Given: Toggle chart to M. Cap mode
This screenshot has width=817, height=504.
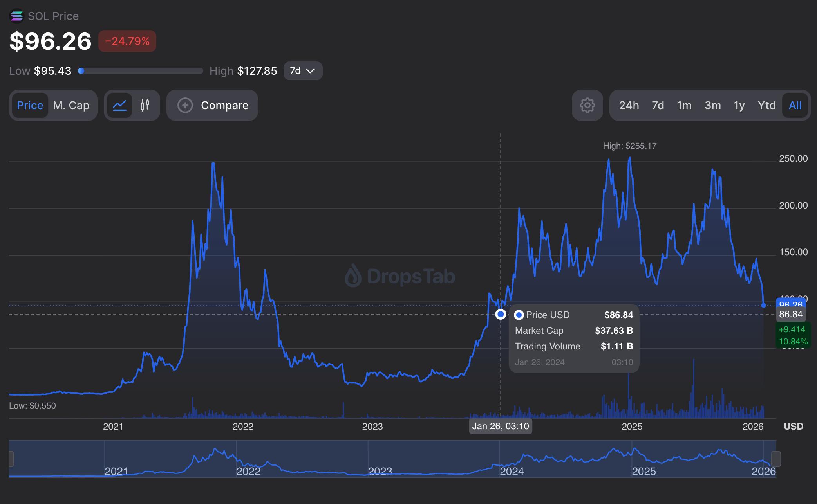Looking at the screenshot, I should 71,105.
